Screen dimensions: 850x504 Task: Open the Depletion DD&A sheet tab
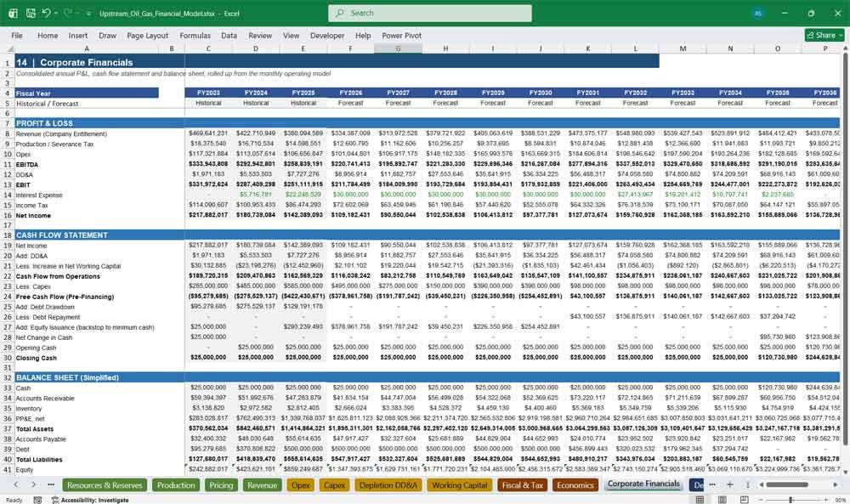388,485
